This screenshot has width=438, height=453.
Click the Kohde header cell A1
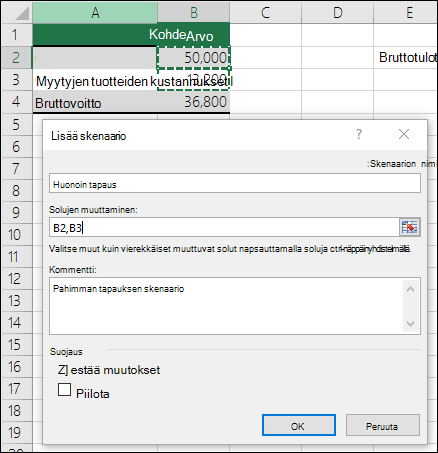point(95,35)
